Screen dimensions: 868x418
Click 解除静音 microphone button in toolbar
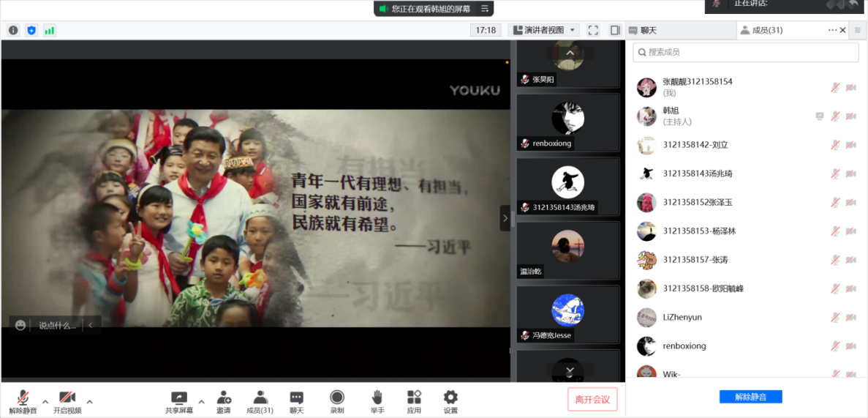click(x=23, y=401)
